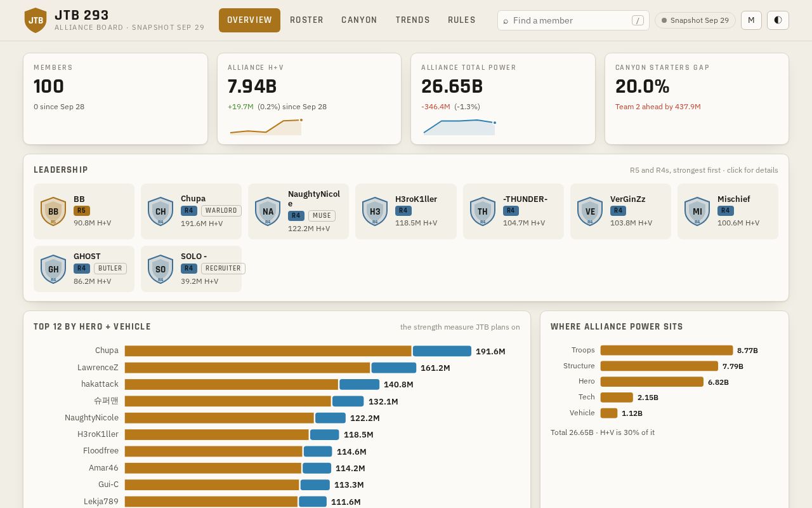Select the Troops power bar

click(667, 351)
